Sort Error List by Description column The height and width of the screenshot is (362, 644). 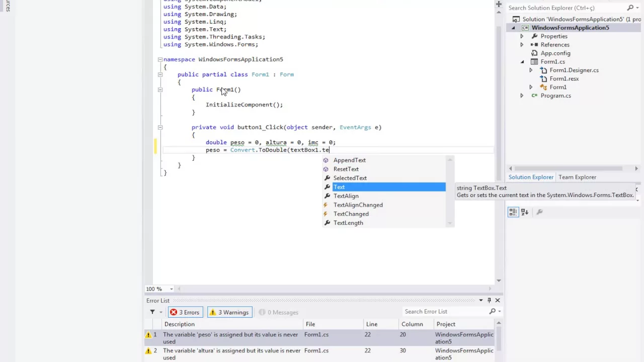tap(232, 324)
